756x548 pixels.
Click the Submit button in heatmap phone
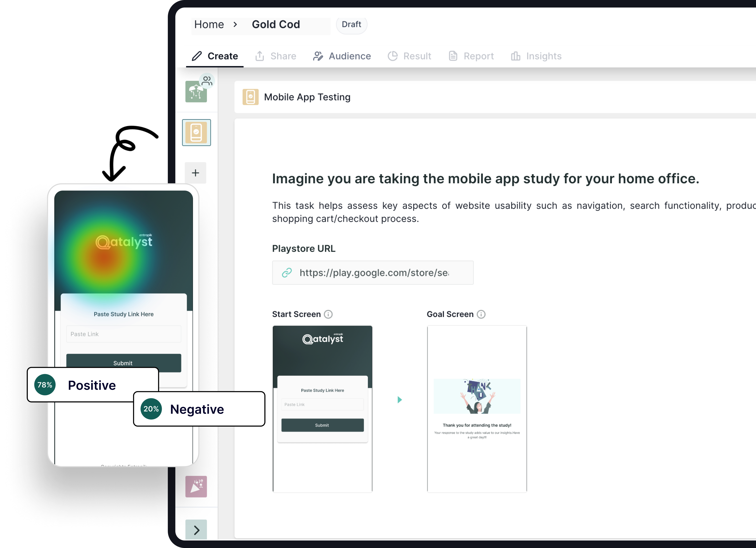124,363
